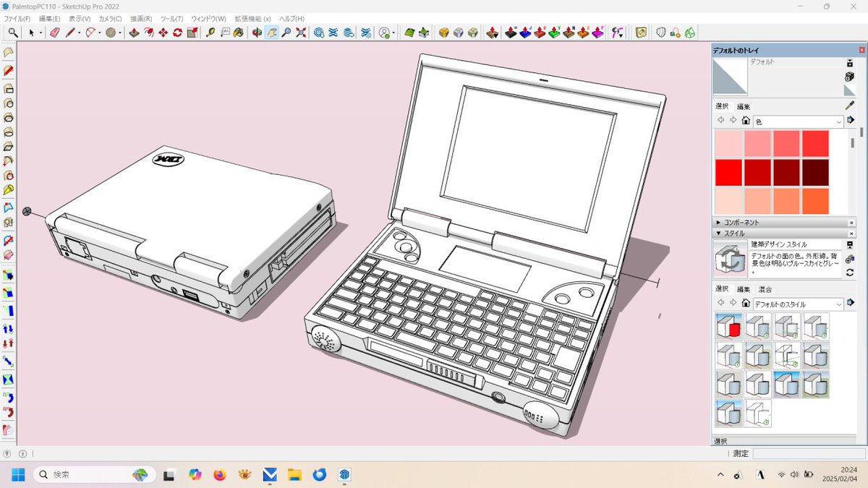Click the materials back arrow button
868x488 pixels.
coord(721,121)
